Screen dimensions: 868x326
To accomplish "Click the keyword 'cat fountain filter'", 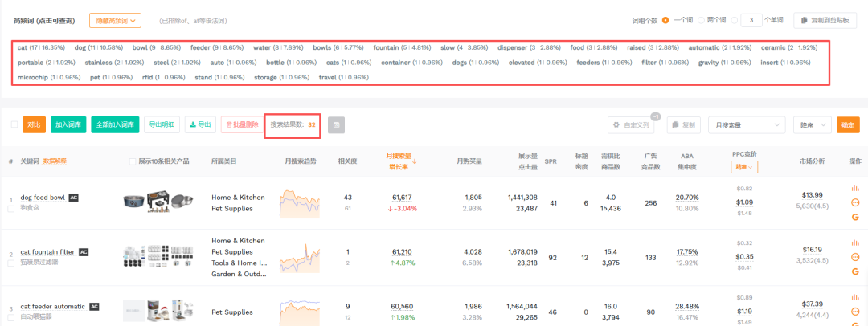I will click(x=47, y=252).
